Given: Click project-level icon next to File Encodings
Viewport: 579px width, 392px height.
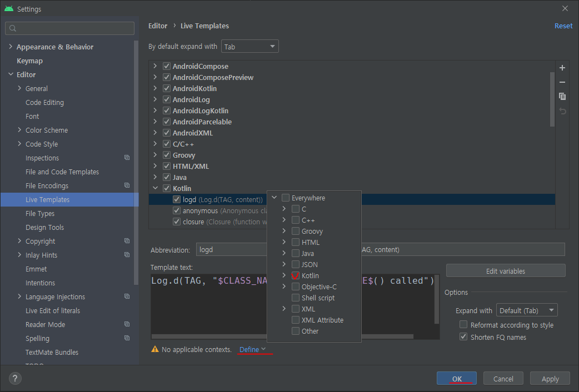Looking at the screenshot, I should click(x=127, y=185).
